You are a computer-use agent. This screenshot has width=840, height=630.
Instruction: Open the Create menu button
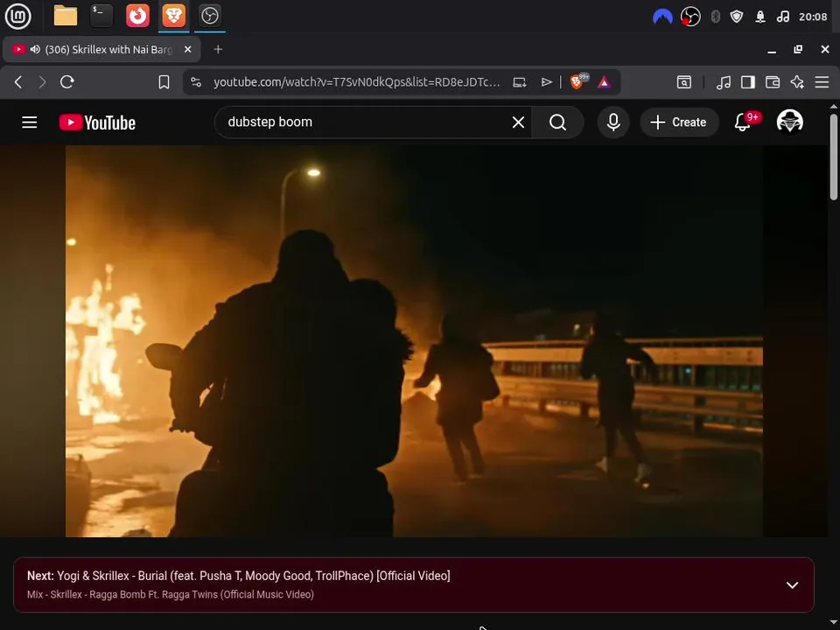[x=679, y=122]
